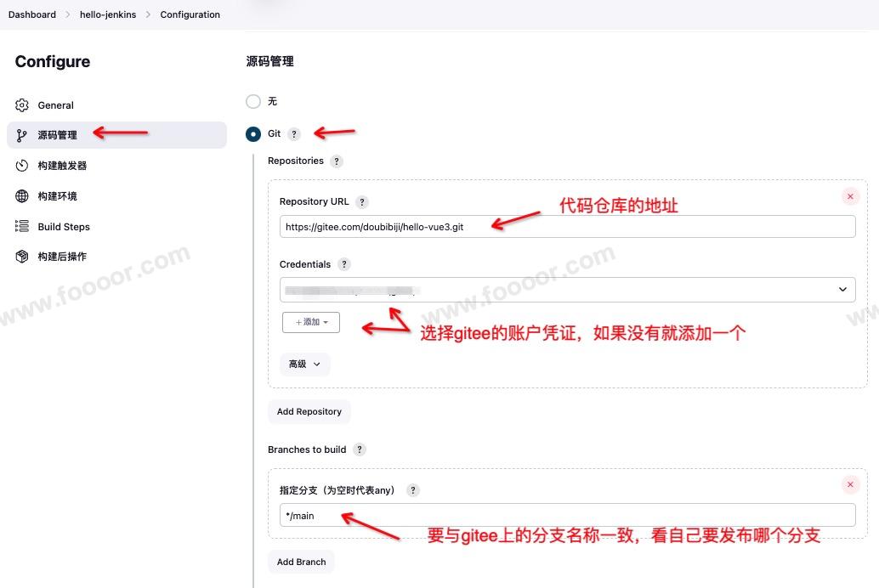The width and height of the screenshot is (879, 588).
Task: Expand the 高级 advanced options
Action: tap(304, 364)
